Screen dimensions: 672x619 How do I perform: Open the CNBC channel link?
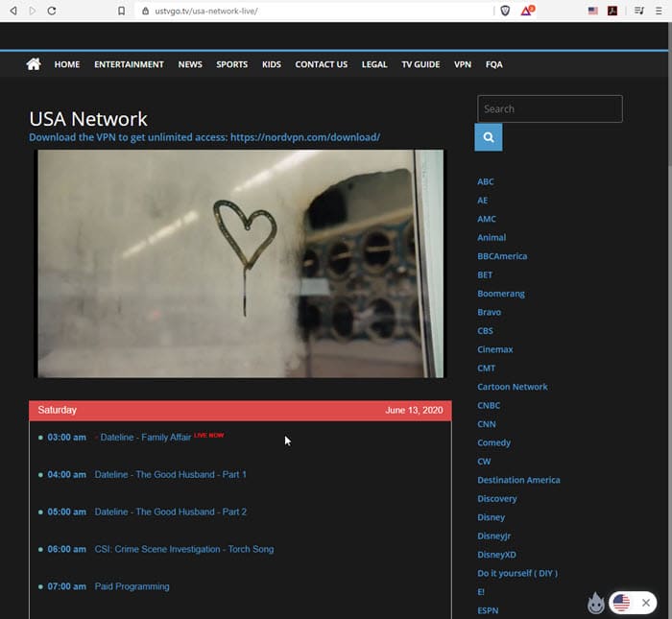[489, 405]
